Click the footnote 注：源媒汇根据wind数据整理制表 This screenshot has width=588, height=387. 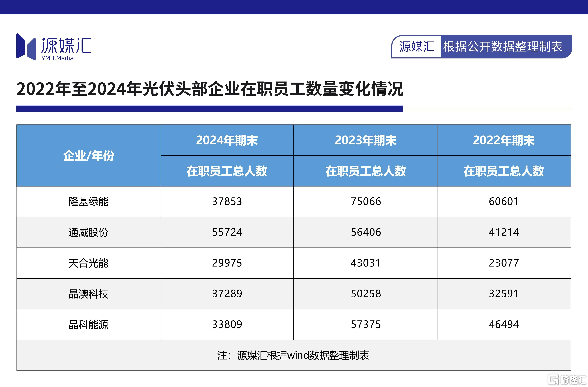(x=293, y=355)
